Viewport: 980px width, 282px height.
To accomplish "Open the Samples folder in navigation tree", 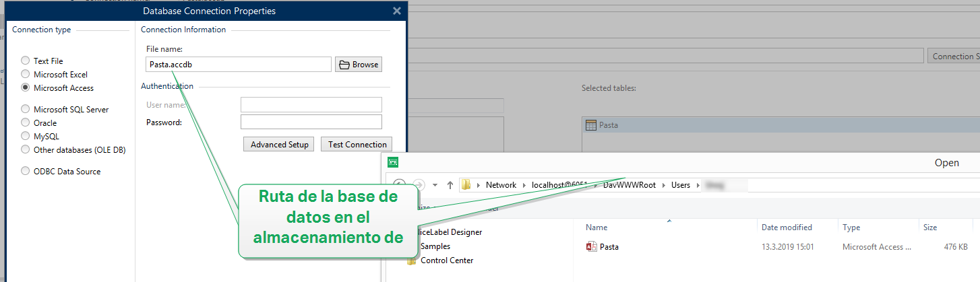I will point(435,246).
